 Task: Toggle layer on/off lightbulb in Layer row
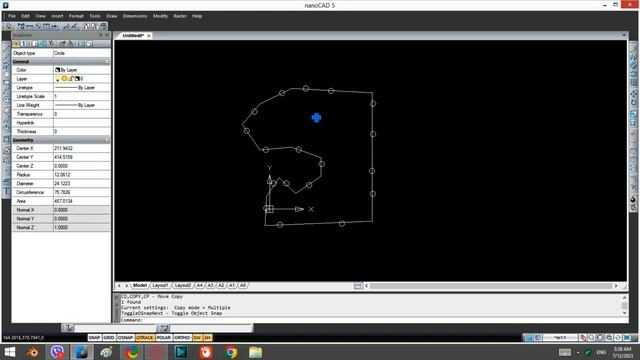[x=58, y=79]
